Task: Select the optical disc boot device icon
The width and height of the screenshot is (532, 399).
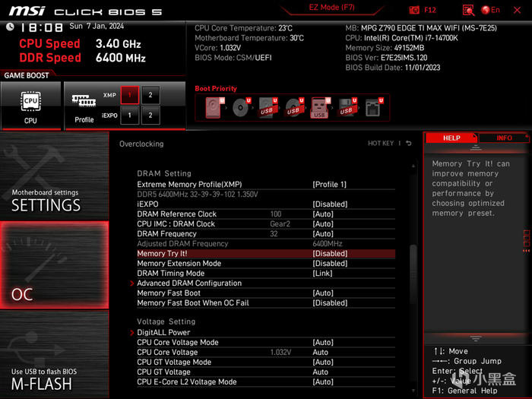Action: [242, 108]
